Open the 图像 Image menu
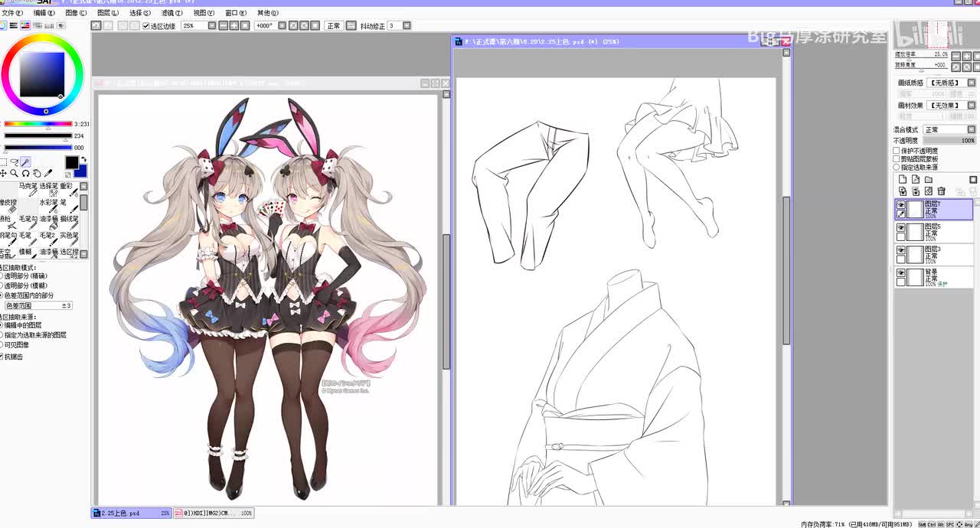Image resolution: width=980 pixels, height=528 pixels. (76, 13)
